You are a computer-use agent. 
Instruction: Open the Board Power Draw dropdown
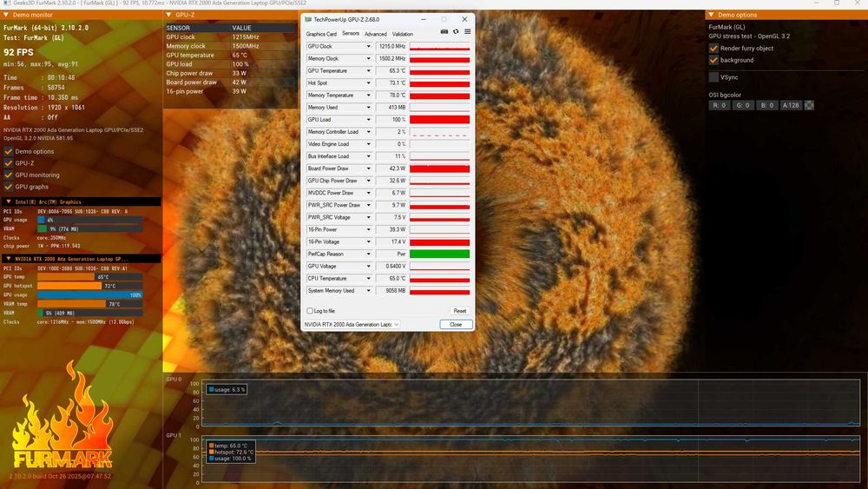coord(368,169)
